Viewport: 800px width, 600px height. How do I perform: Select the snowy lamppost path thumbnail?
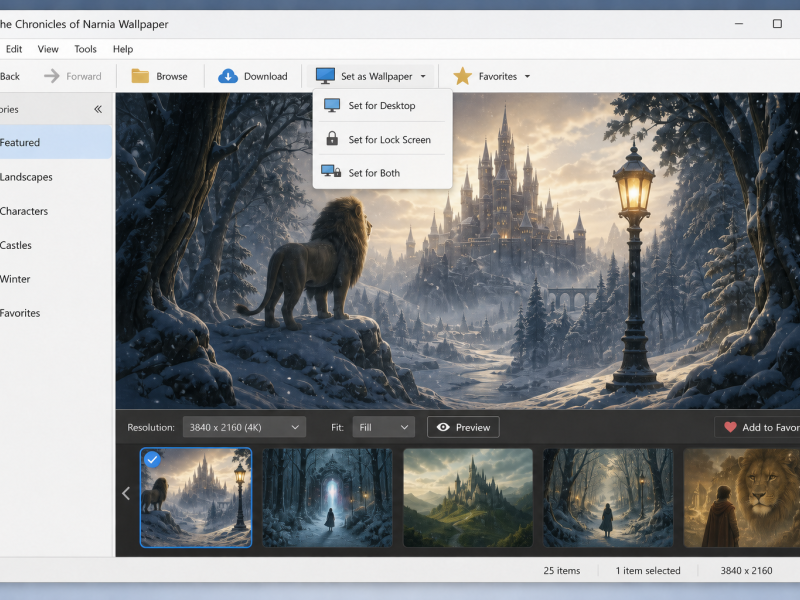tap(608, 497)
